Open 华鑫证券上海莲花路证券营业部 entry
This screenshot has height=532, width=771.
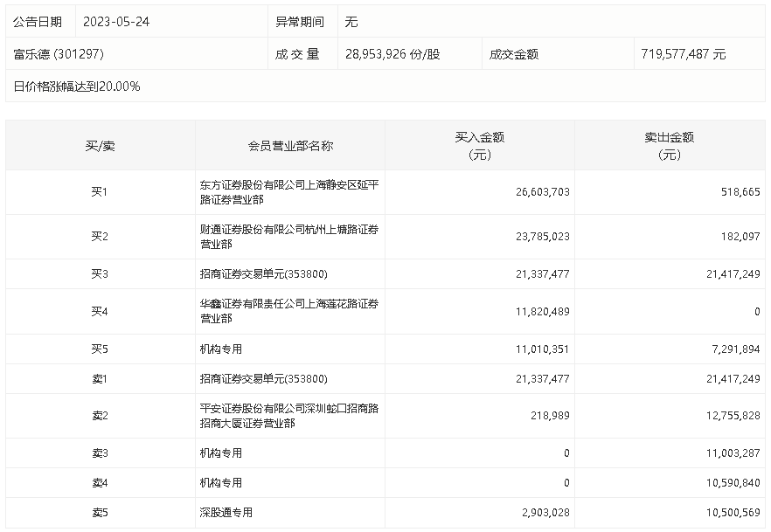tap(288, 311)
